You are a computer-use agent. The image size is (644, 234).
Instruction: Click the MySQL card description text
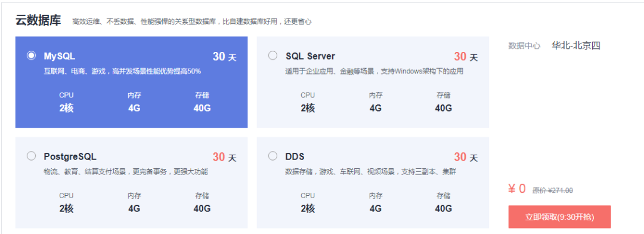122,71
